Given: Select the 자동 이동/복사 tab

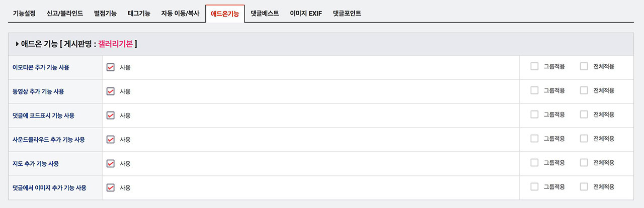Looking at the screenshot, I should (180, 14).
